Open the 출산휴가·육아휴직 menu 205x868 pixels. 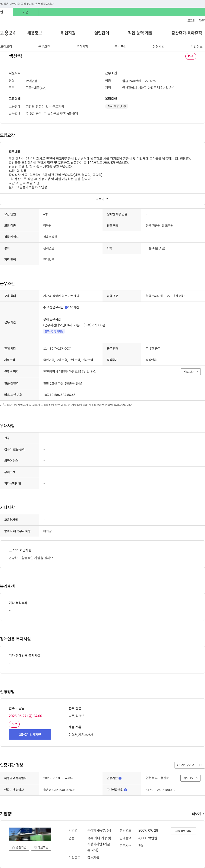coord(186,33)
